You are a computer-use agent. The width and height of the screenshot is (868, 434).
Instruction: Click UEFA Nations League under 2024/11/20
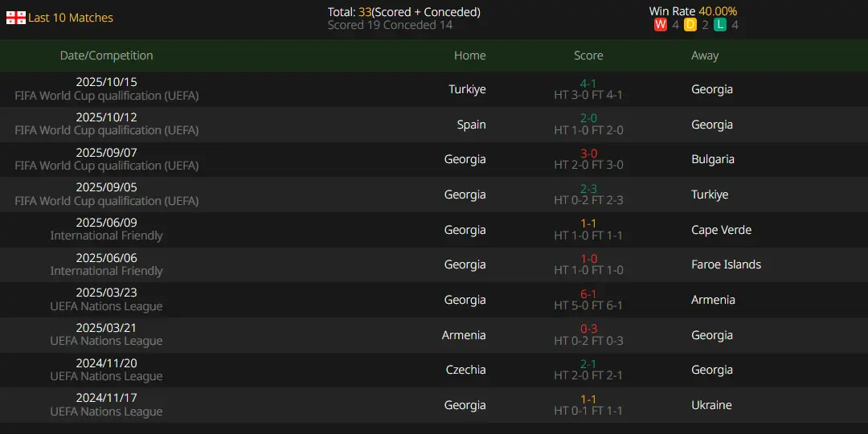pos(106,376)
